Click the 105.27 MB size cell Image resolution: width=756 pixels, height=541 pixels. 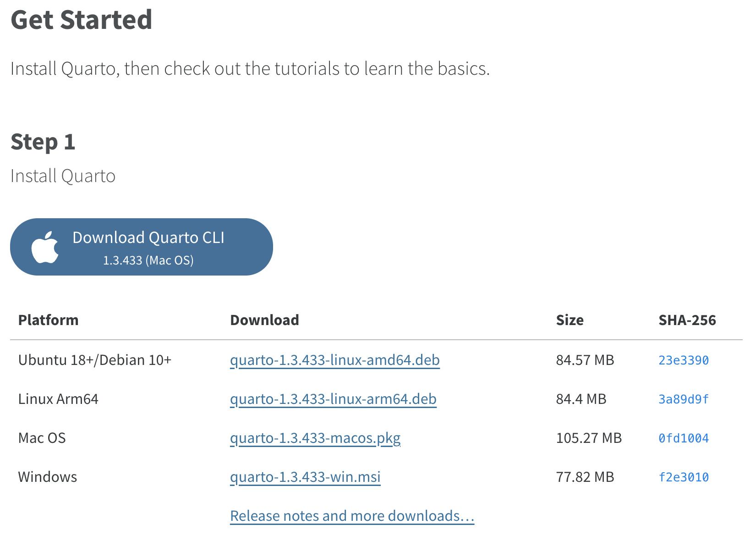pyautogui.click(x=589, y=438)
